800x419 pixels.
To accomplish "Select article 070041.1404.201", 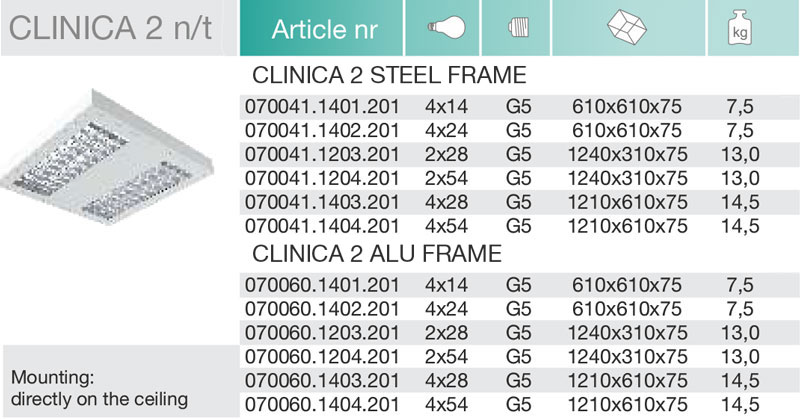I will (322, 226).
